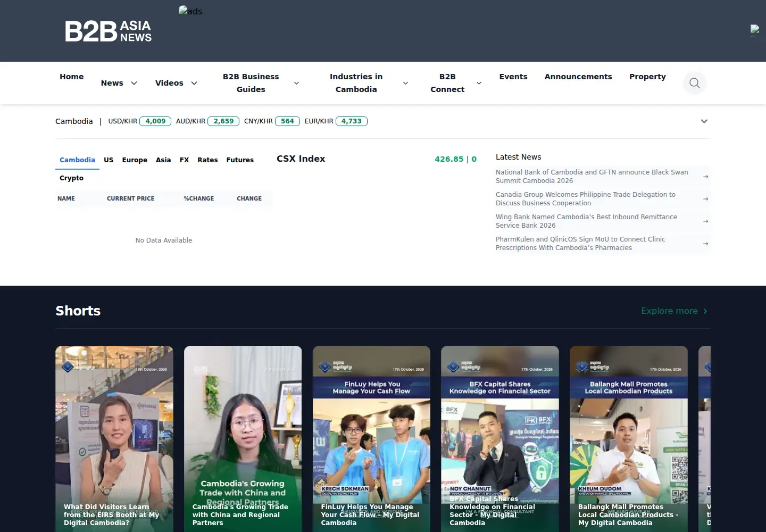
Task: Expand the B2B Connect chevron
Action: tap(479, 83)
